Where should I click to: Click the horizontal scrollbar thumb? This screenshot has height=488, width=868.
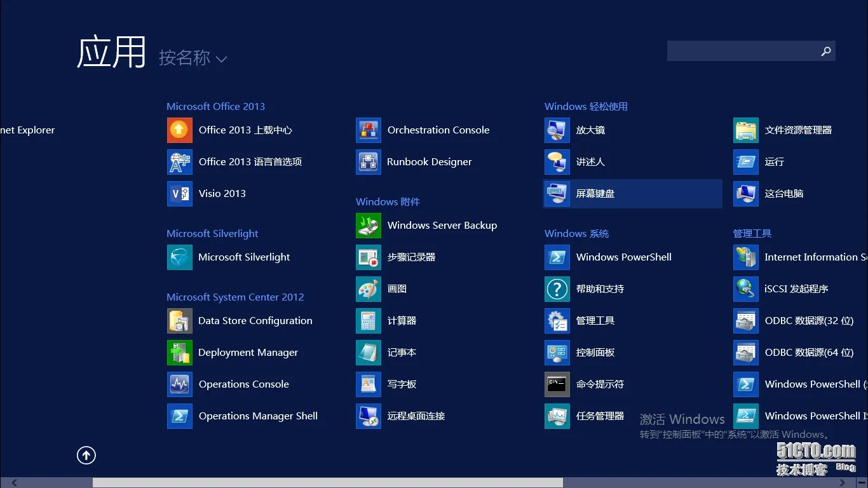(x=328, y=483)
